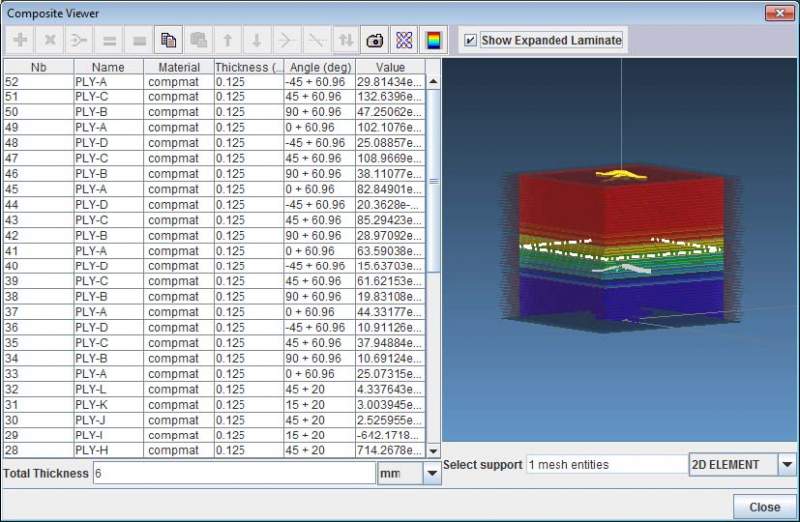800x522 pixels.
Task: Click the Name column header
Action: click(x=108, y=67)
